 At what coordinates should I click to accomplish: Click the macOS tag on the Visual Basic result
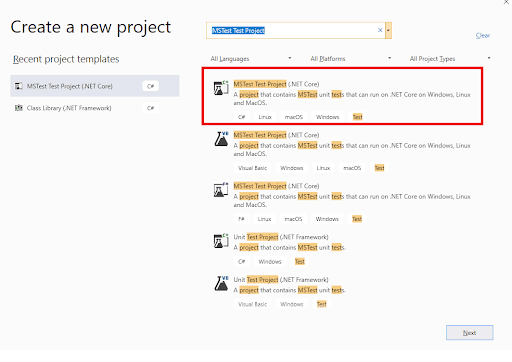pyautogui.click(x=352, y=168)
